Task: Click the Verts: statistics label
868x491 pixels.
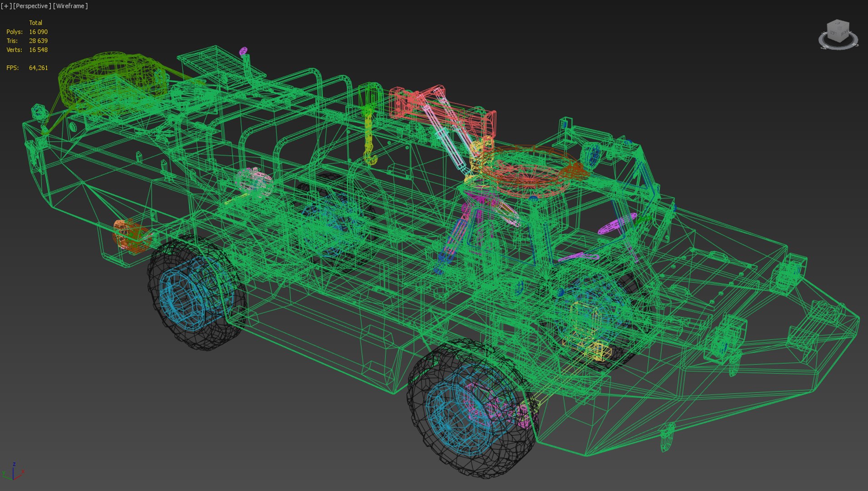Action: tap(15, 50)
